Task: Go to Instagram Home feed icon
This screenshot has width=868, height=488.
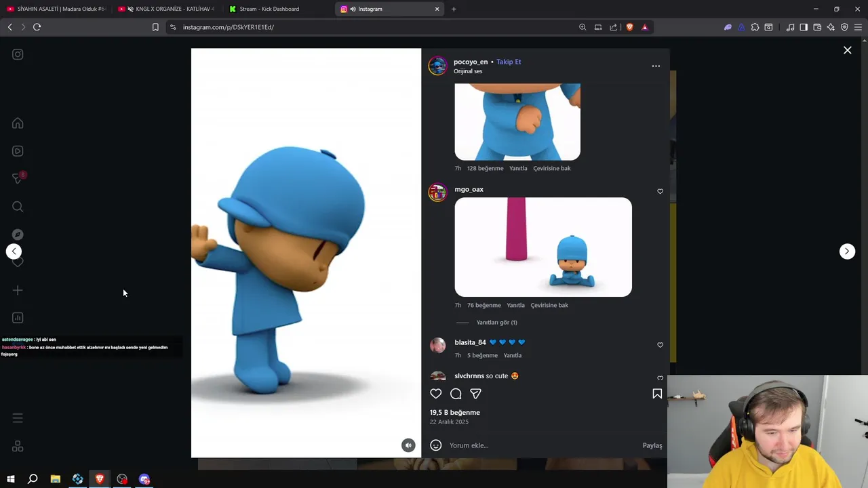Action: tap(18, 123)
